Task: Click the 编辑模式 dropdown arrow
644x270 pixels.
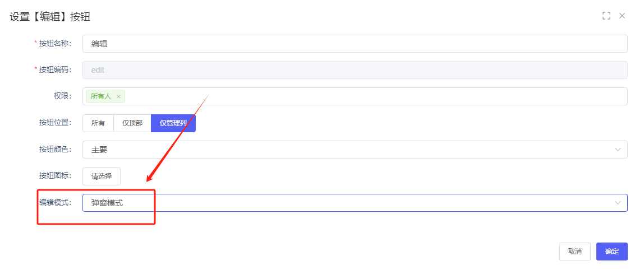Action: click(x=618, y=203)
